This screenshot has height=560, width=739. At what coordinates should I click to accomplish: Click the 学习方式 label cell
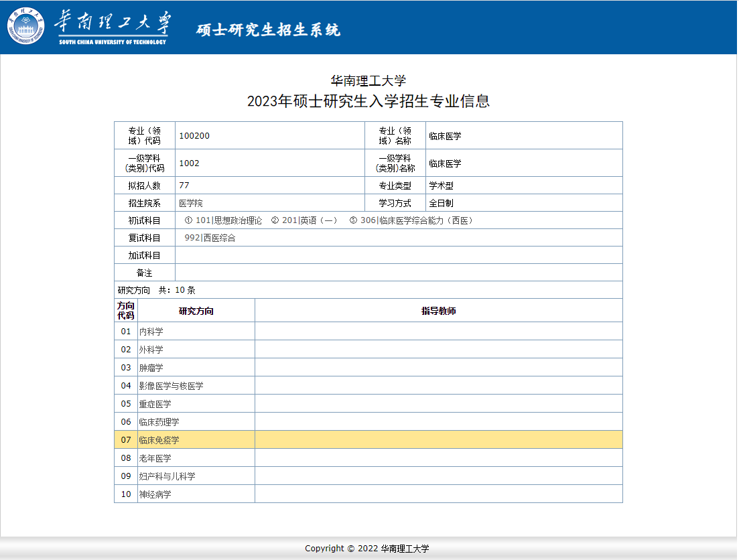395,203
